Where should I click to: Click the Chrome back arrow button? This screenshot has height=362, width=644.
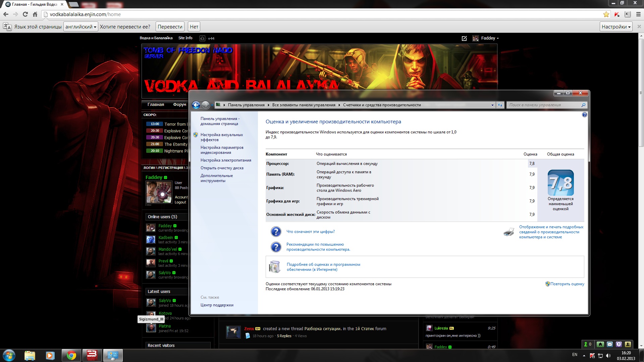pyautogui.click(x=6, y=14)
